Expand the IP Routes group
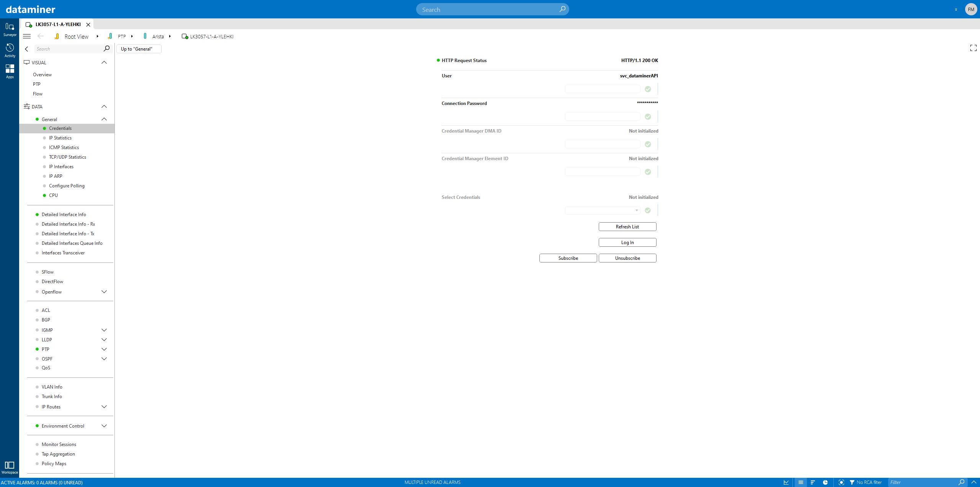Screen dimensions: 980x487 [x=104, y=407]
